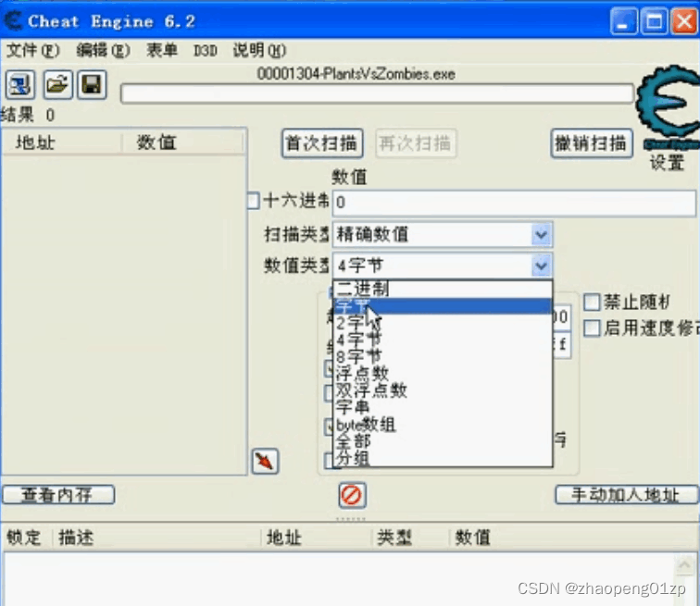Click the 手动加入地址 button

pyautogui.click(x=626, y=495)
